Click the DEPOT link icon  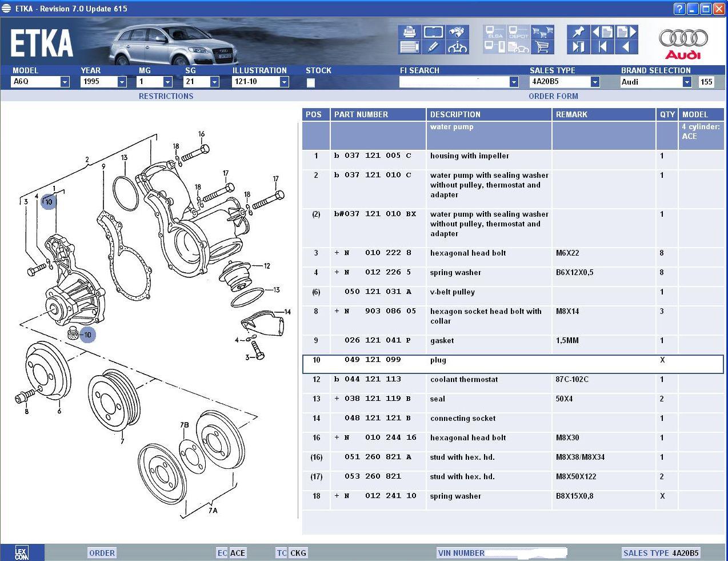pos(518,32)
